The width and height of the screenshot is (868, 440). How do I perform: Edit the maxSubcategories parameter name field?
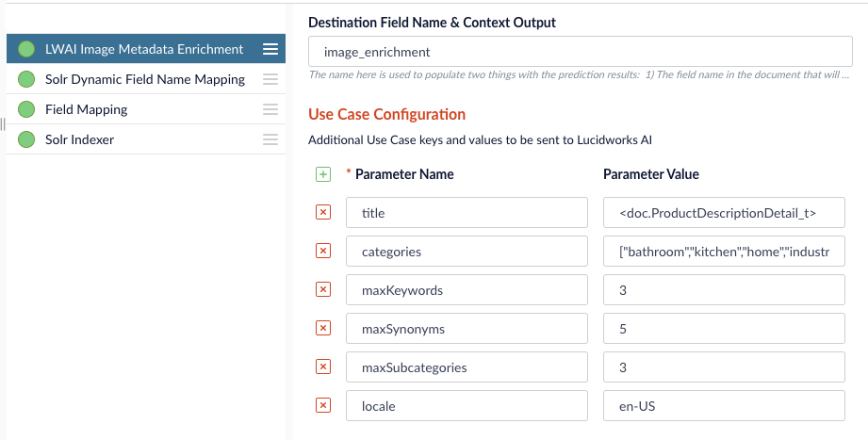point(467,367)
